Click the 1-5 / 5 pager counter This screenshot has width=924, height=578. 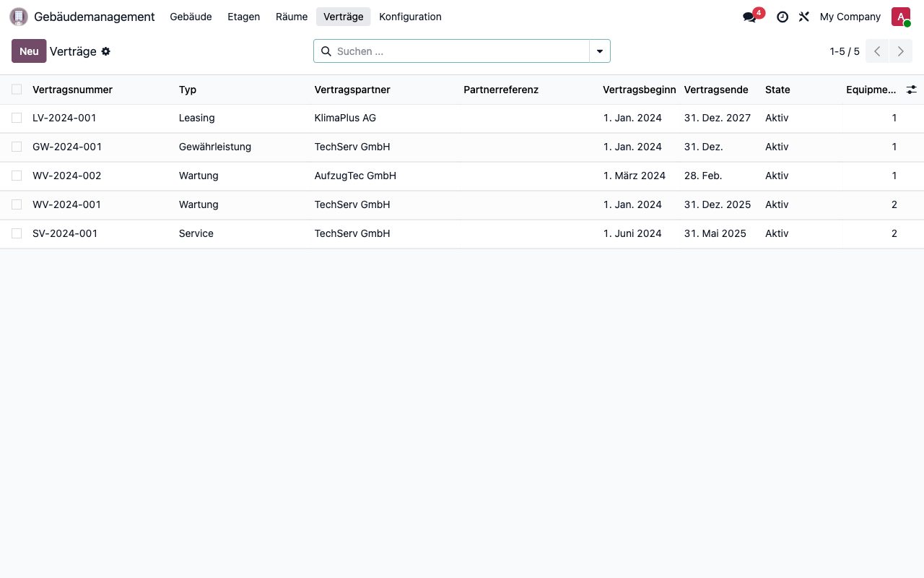click(x=845, y=51)
